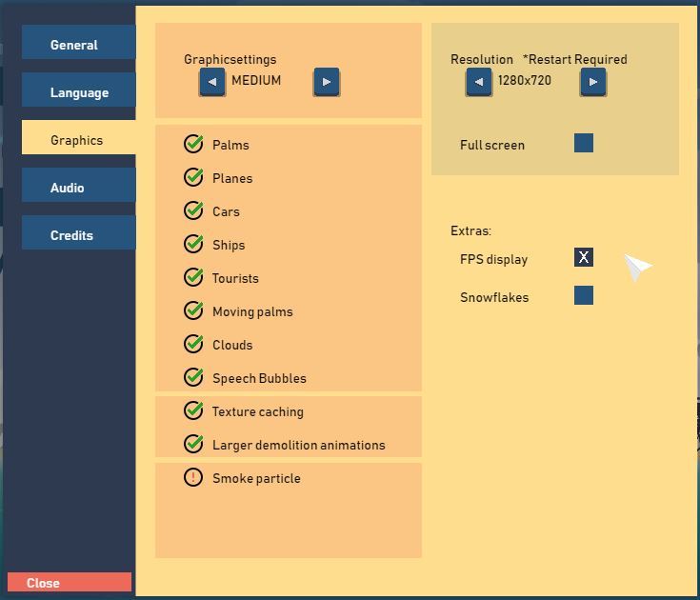Switch to the Audio tab

tap(78, 188)
